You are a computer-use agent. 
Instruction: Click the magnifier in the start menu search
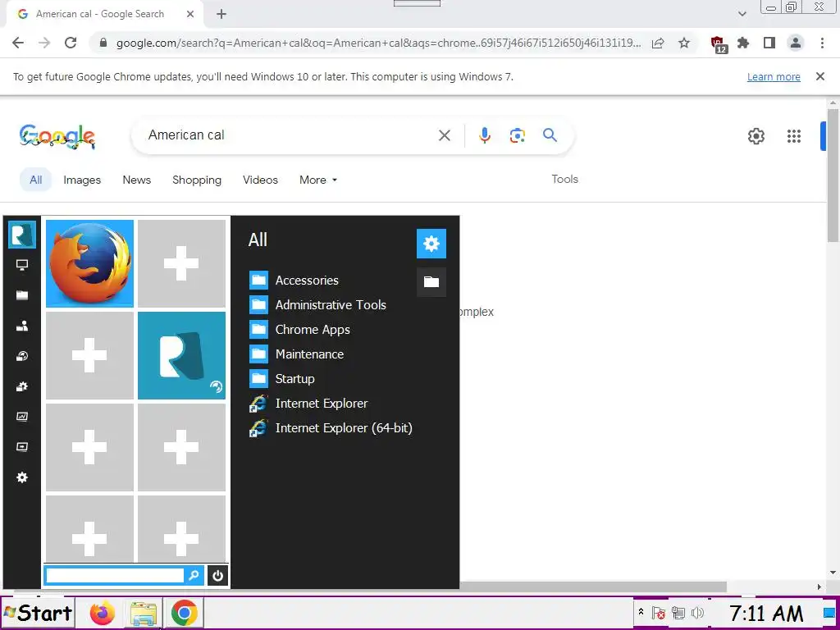coord(194,575)
